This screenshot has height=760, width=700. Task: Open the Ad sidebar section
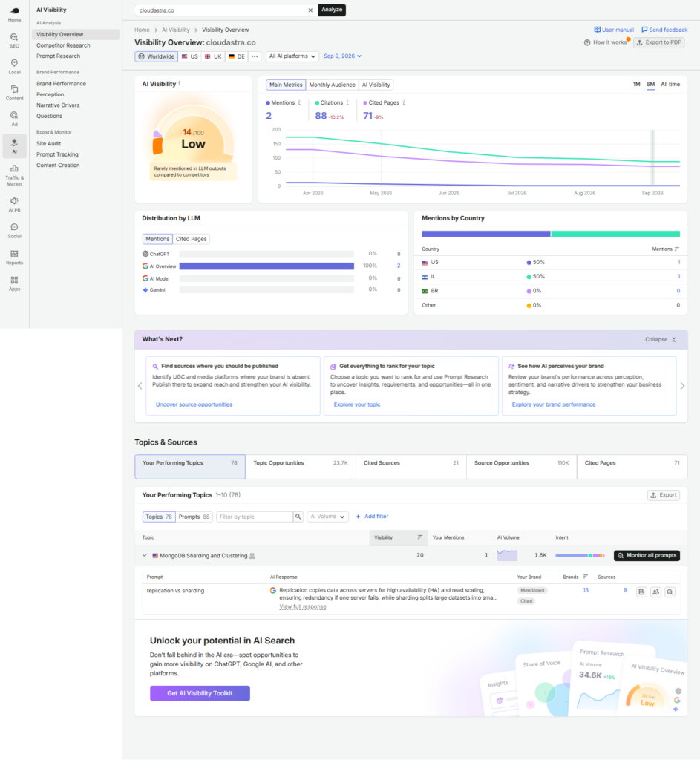(15, 119)
